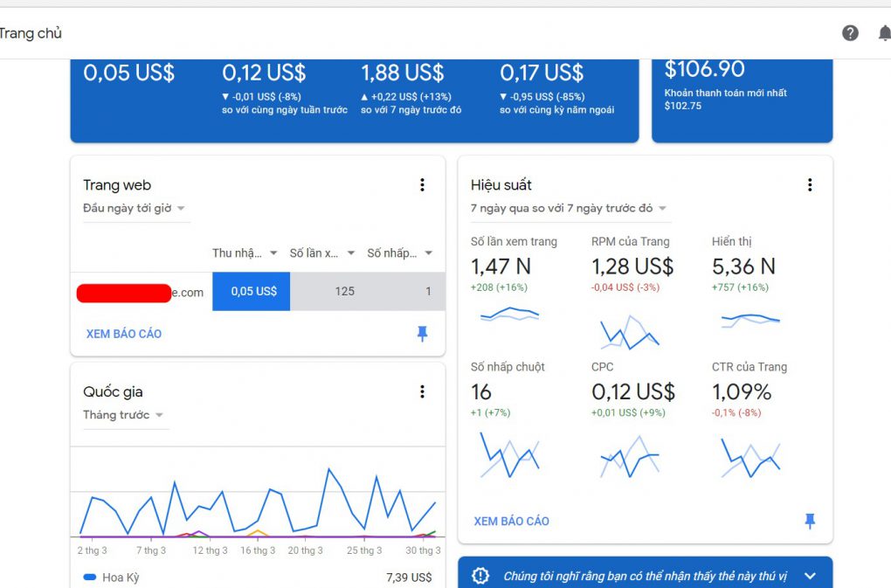Open three-dot menu on Quốc gia card
The width and height of the screenshot is (891, 588).
point(422,391)
